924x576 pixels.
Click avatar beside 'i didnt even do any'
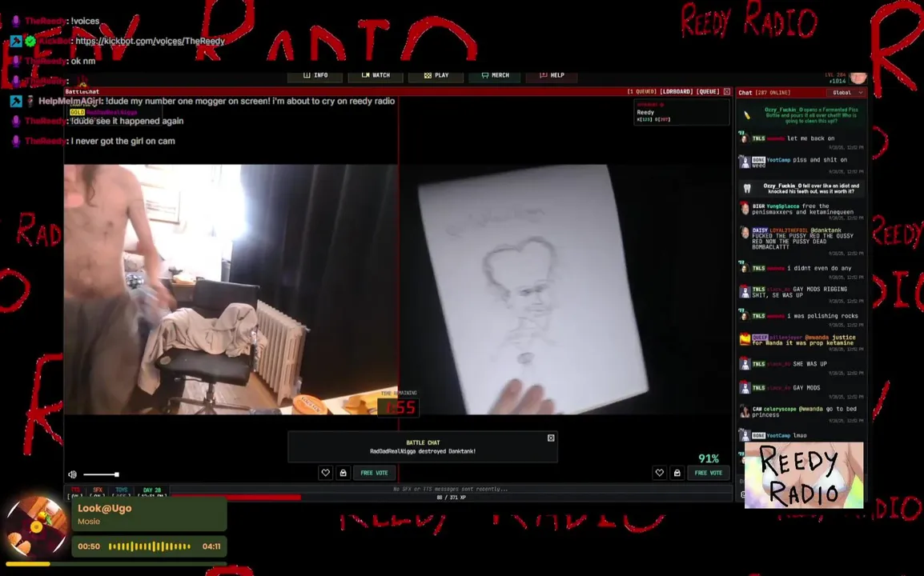[745, 268]
